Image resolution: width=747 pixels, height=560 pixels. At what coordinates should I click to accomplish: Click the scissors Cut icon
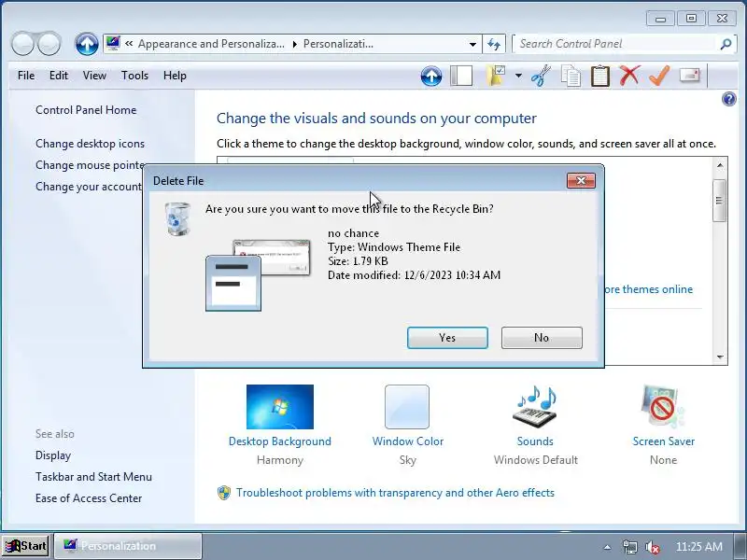(x=541, y=76)
